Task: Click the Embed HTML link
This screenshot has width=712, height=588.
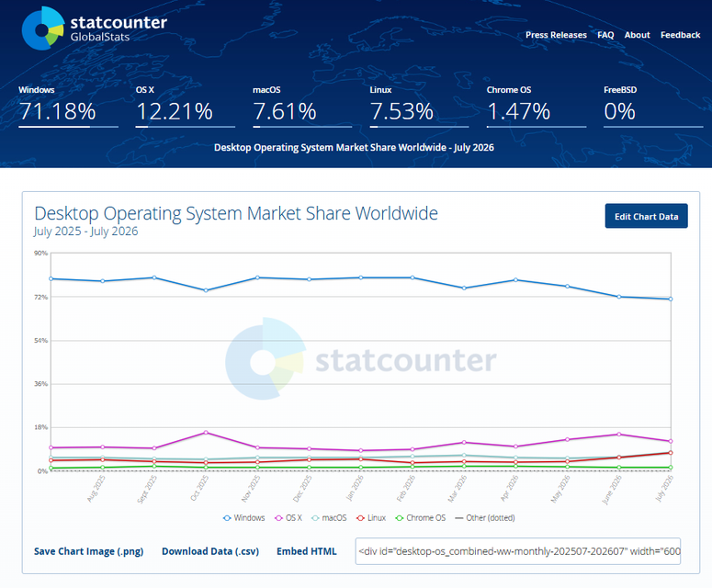Action: click(307, 551)
